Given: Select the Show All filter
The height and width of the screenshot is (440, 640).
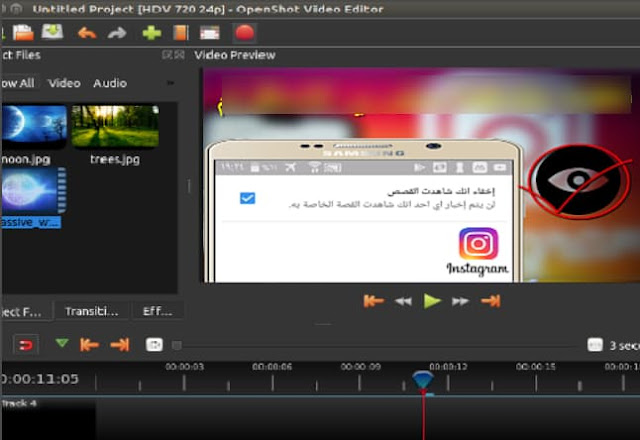Looking at the screenshot, I should 17,83.
